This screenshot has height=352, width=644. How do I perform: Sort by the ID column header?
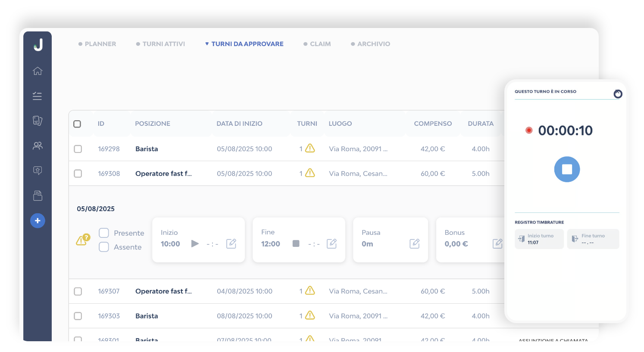pos(101,124)
